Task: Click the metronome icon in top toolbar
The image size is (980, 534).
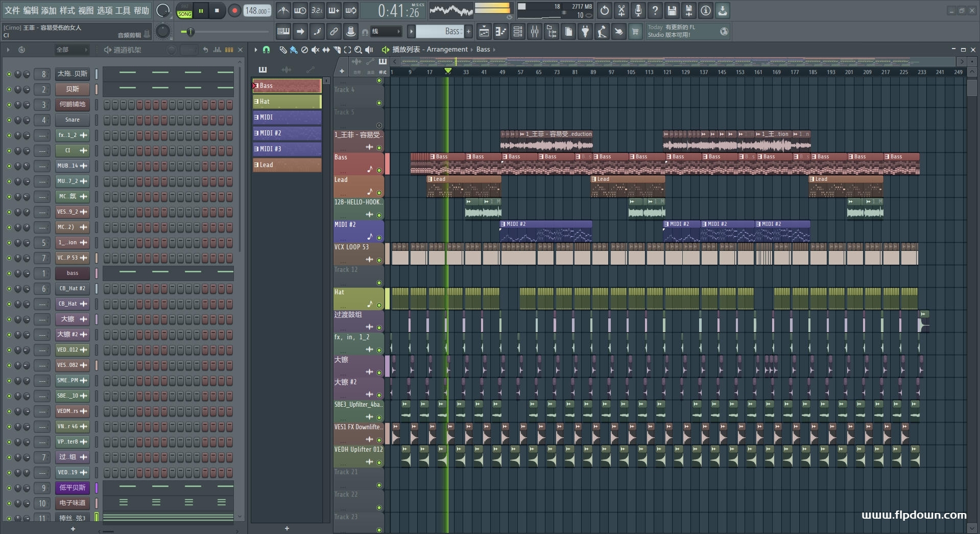Action: [x=283, y=10]
